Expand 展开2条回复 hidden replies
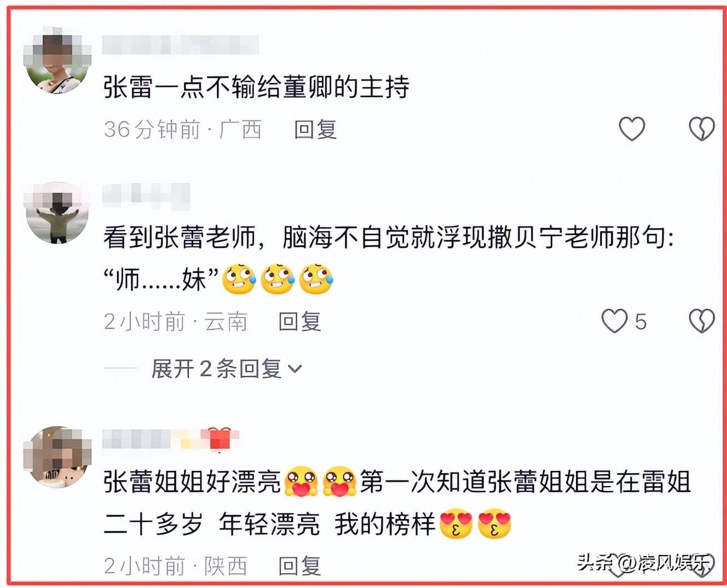 tap(226, 368)
